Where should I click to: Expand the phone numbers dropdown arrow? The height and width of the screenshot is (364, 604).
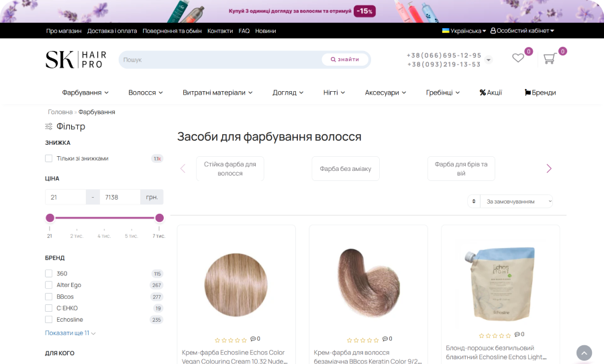(489, 60)
